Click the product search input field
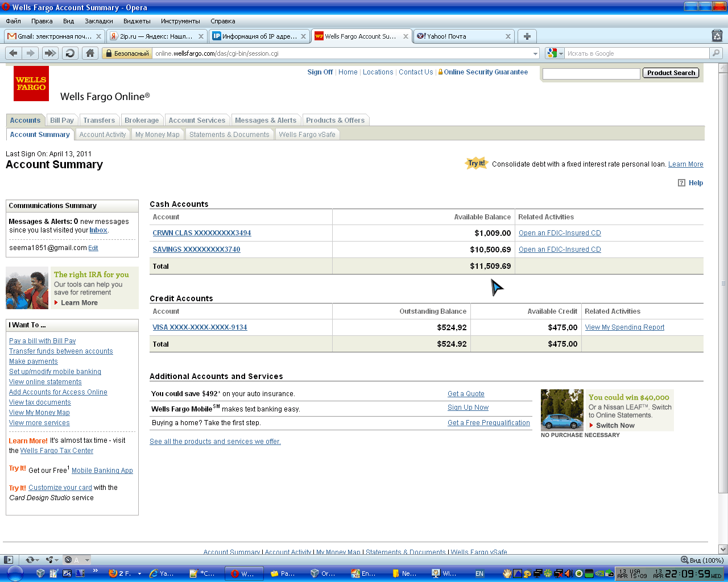This screenshot has width=728, height=582. (x=591, y=74)
